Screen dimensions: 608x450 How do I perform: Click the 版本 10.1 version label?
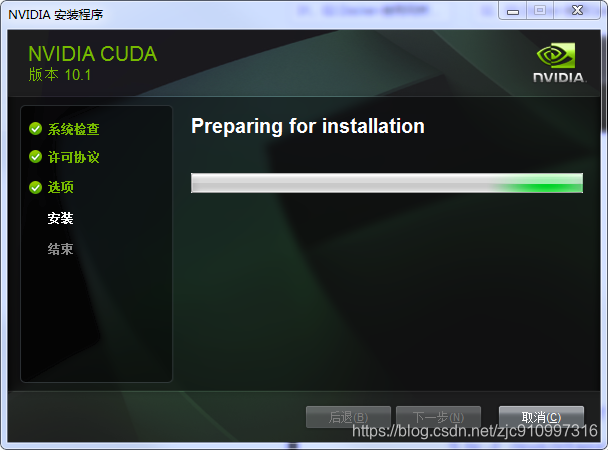(60, 74)
